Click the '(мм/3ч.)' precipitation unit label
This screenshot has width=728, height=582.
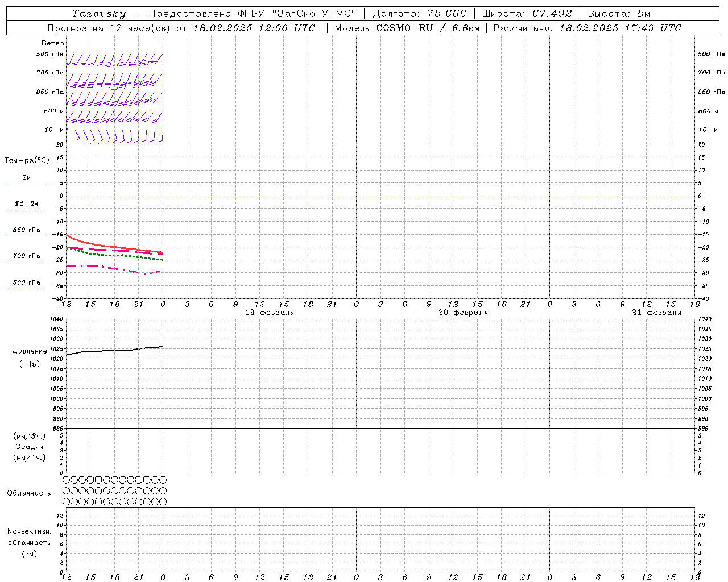[x=30, y=436]
